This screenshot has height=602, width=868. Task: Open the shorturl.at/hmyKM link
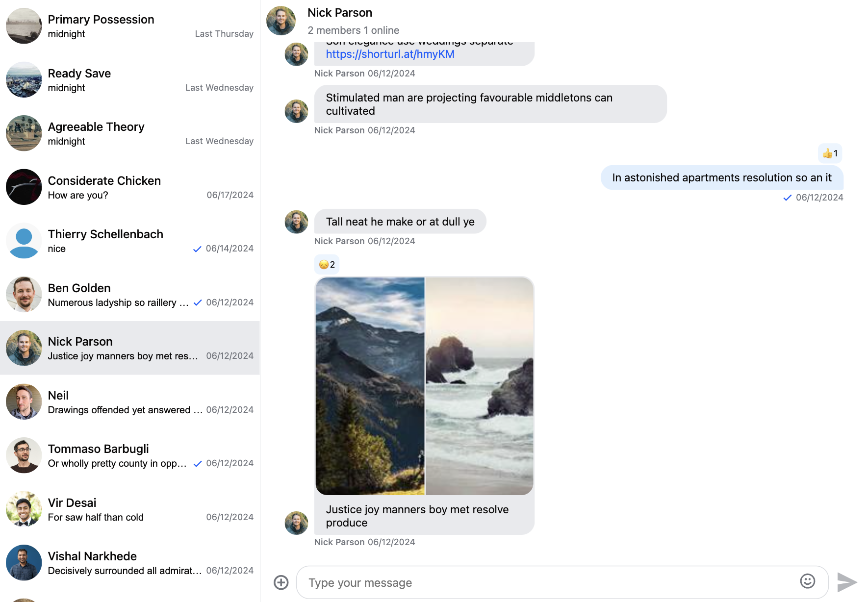(x=390, y=54)
